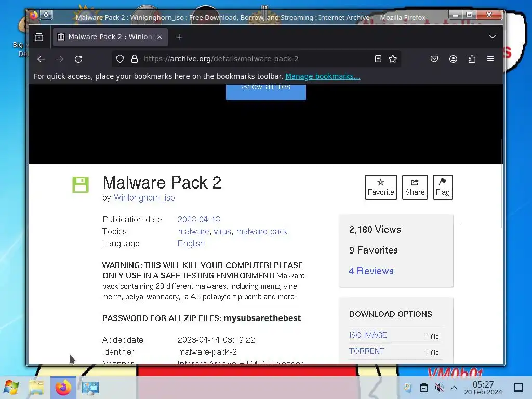
Task: Expand the hidden tray icons chevron
Action: pyautogui.click(x=454, y=388)
